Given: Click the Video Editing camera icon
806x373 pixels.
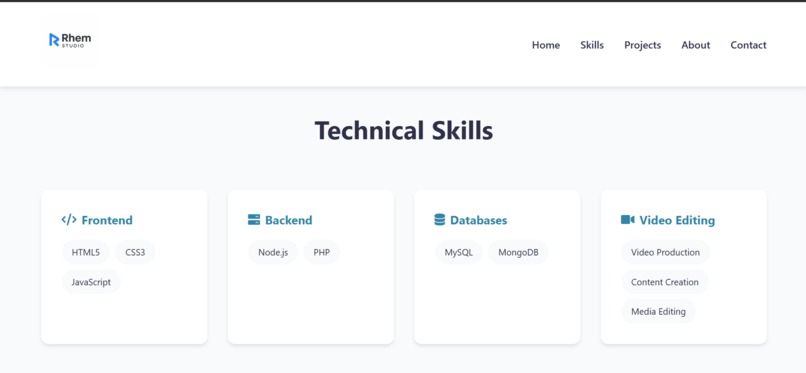Looking at the screenshot, I should click(x=628, y=220).
